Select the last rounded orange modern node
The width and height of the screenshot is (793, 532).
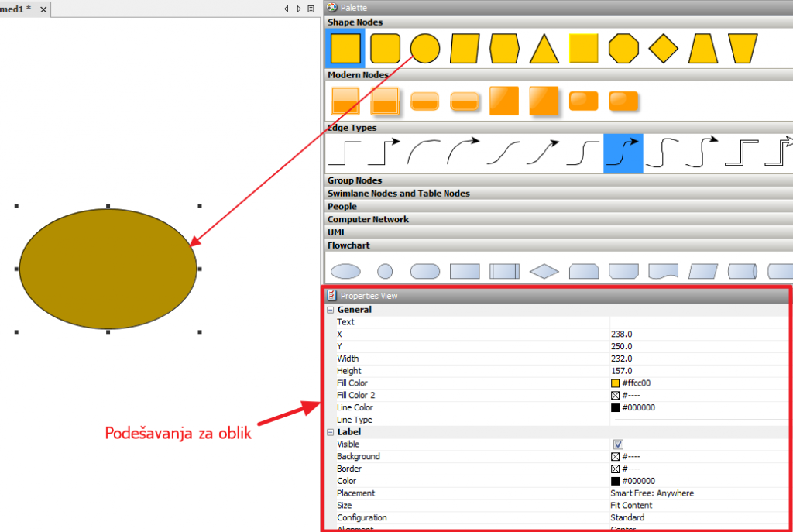pos(623,101)
